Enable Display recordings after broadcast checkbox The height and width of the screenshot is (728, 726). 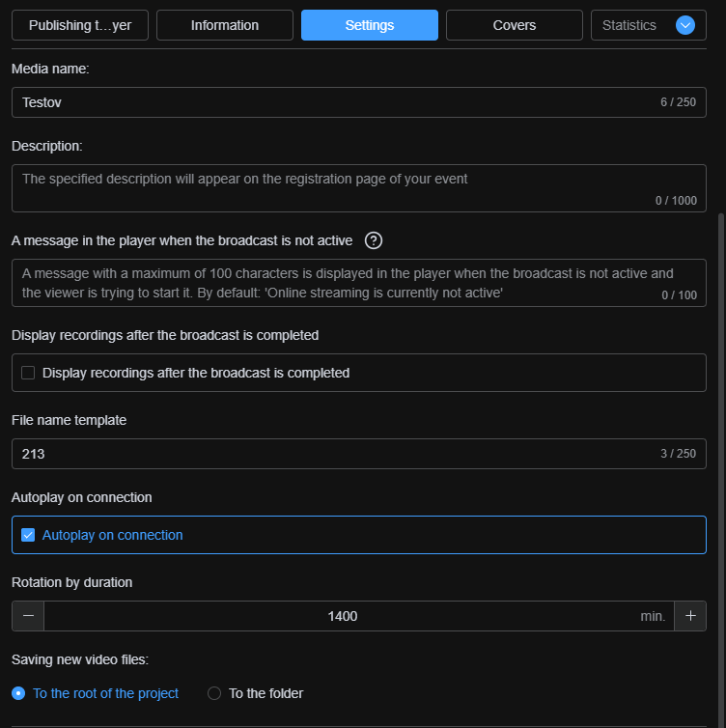click(28, 373)
